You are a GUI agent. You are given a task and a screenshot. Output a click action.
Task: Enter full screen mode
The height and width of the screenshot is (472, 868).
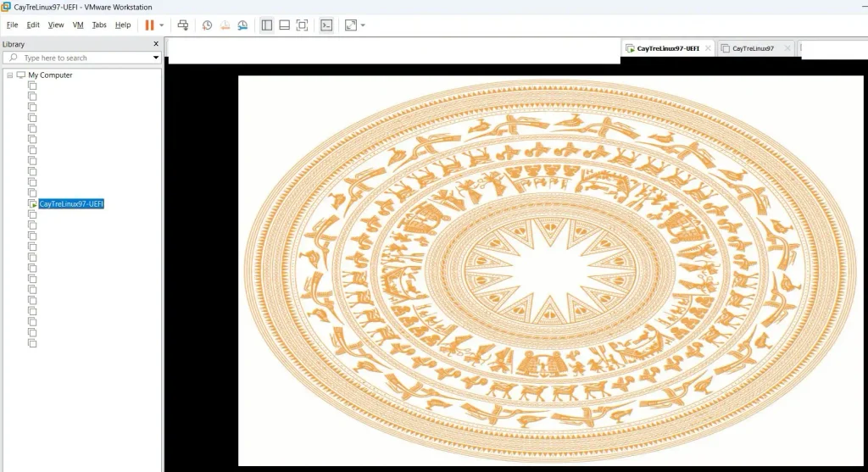coord(303,25)
